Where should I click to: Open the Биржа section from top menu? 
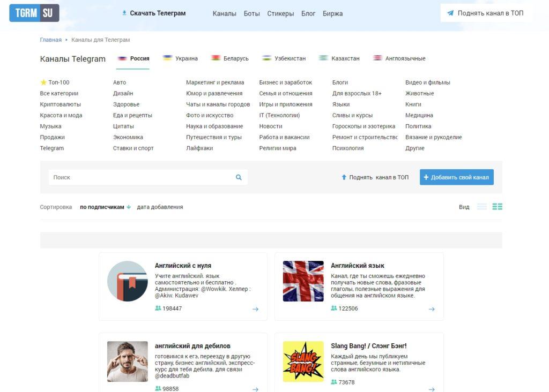tap(333, 13)
